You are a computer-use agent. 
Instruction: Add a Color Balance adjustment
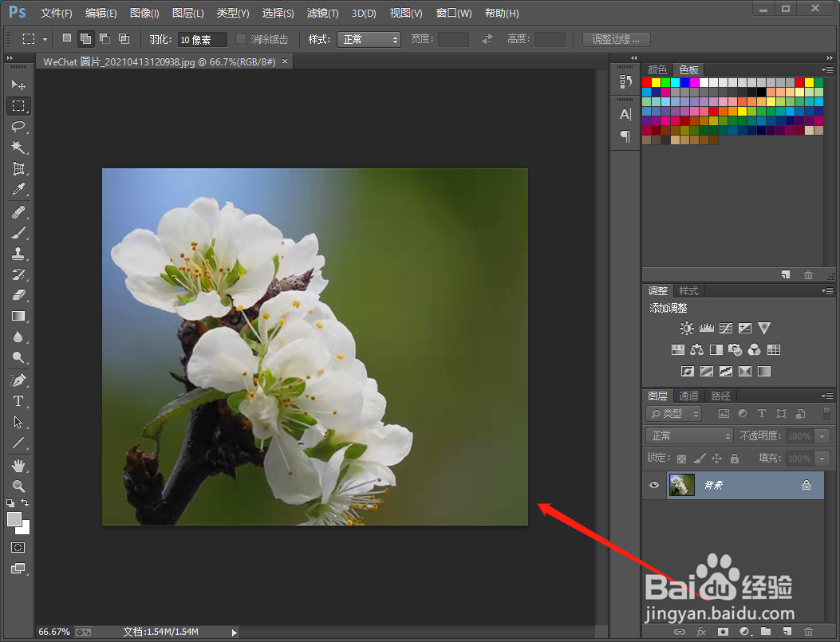pos(697,350)
